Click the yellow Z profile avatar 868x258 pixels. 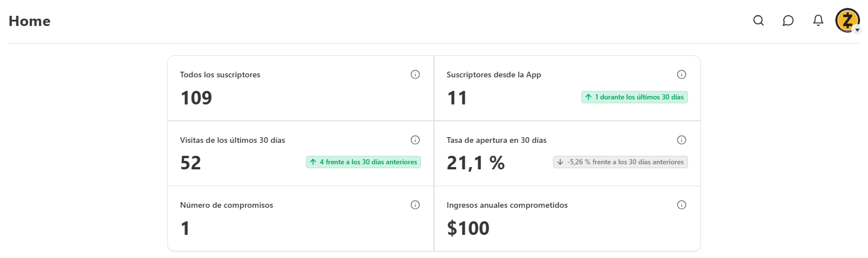tap(845, 20)
